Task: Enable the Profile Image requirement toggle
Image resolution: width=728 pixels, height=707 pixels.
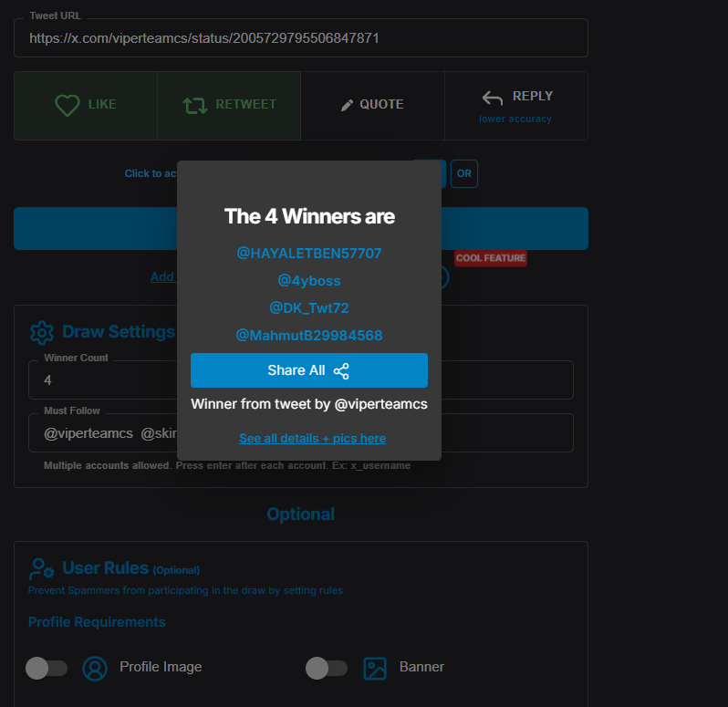Action: click(47, 668)
